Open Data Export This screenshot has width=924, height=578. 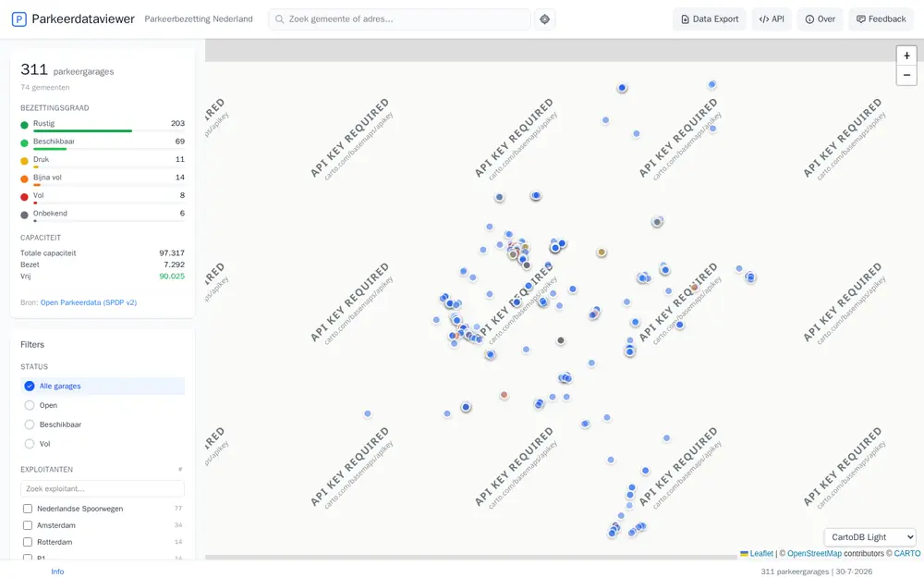(x=710, y=19)
